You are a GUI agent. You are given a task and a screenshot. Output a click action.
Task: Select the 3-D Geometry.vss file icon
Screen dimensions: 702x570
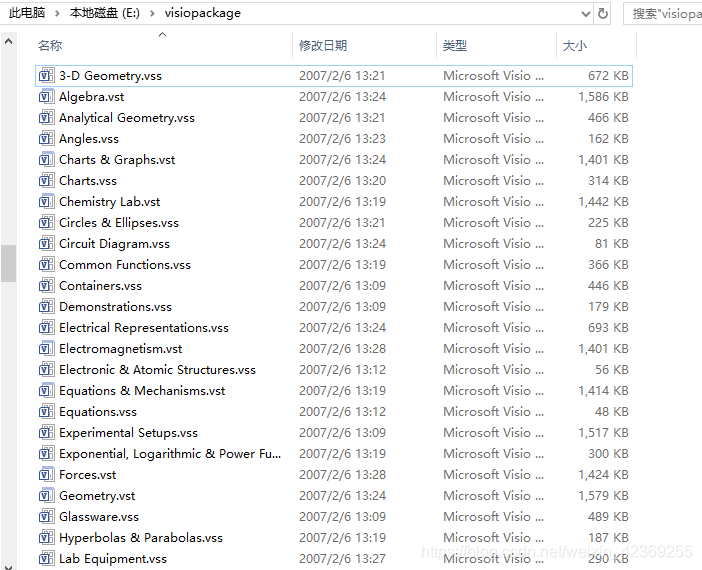coord(46,76)
